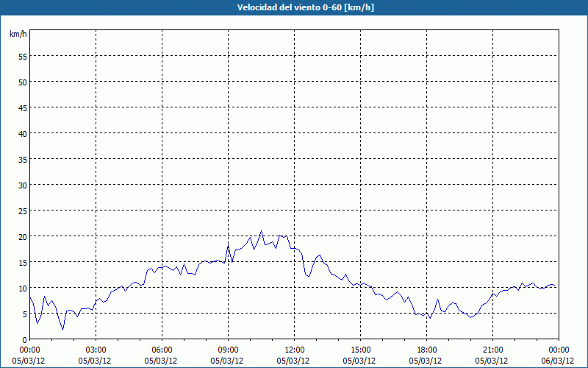The image size is (588, 368).
Task: Click the y-axis value 40
Action: pyautogui.click(x=23, y=134)
